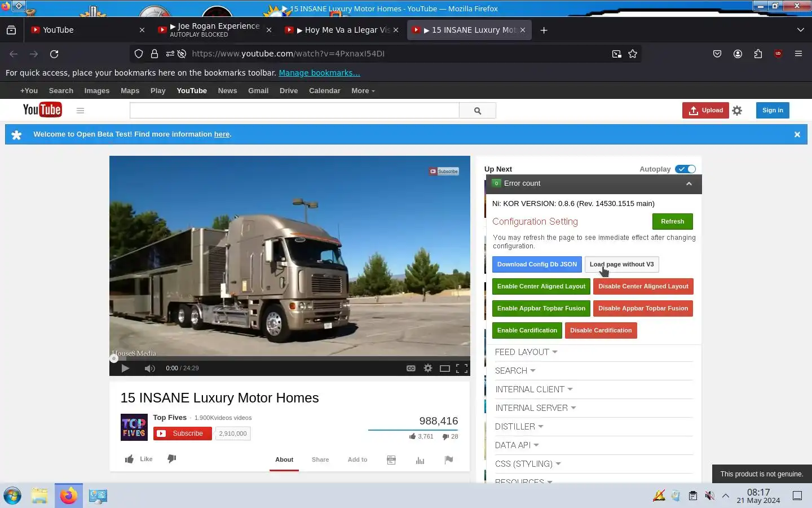812x508 pixels.
Task: Open Manage bookmarks link
Action: pyautogui.click(x=319, y=73)
